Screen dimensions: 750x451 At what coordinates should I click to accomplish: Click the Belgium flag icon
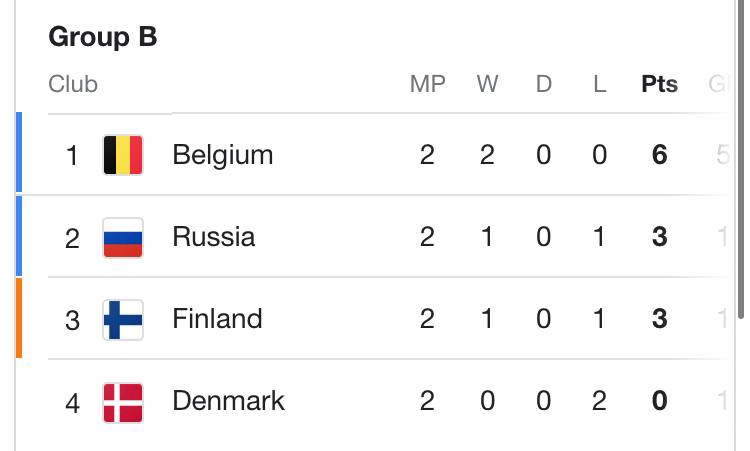pyautogui.click(x=123, y=155)
